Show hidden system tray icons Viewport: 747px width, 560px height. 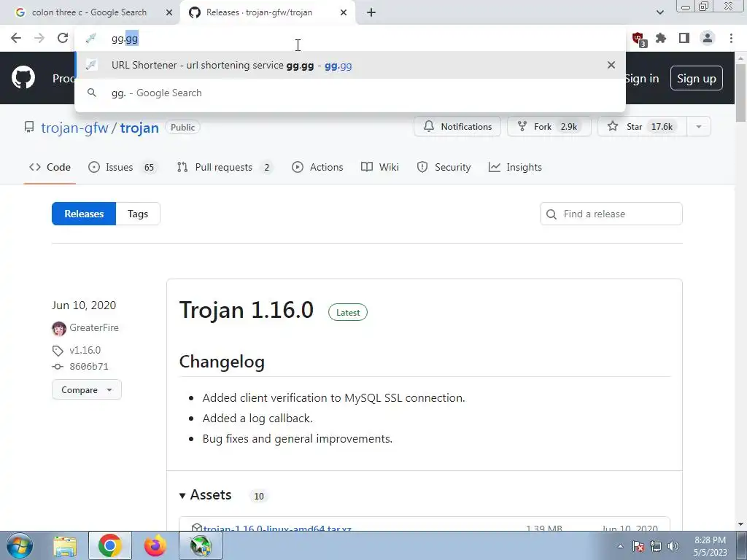(620, 546)
